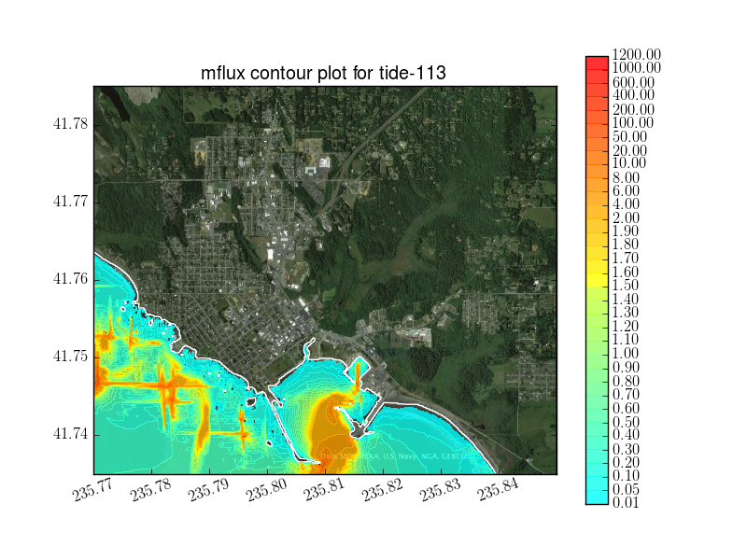This screenshot has height=560, width=747.
Task: Click the colorbar label 0.80
Action: tap(626, 382)
